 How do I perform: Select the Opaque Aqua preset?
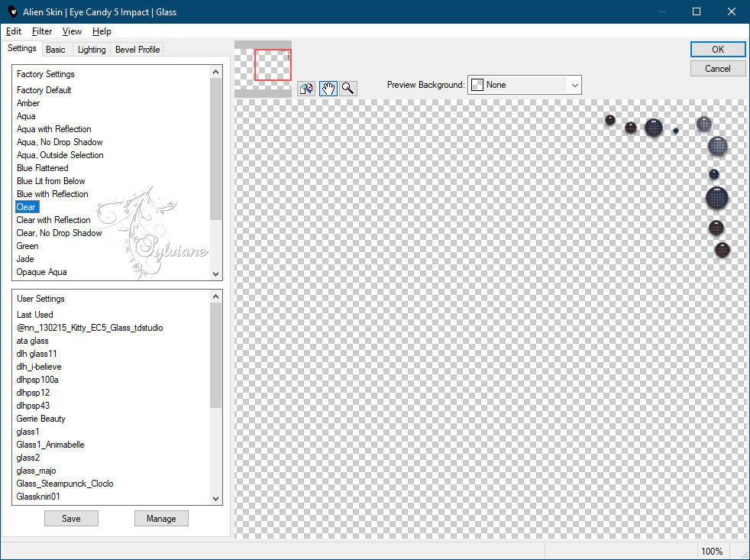pyautogui.click(x=41, y=271)
